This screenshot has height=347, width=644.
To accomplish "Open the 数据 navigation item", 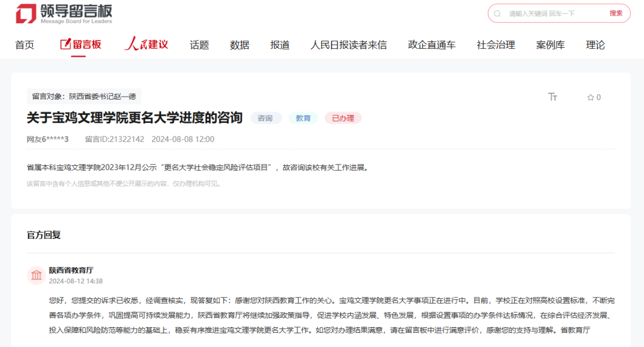I will 240,45.
